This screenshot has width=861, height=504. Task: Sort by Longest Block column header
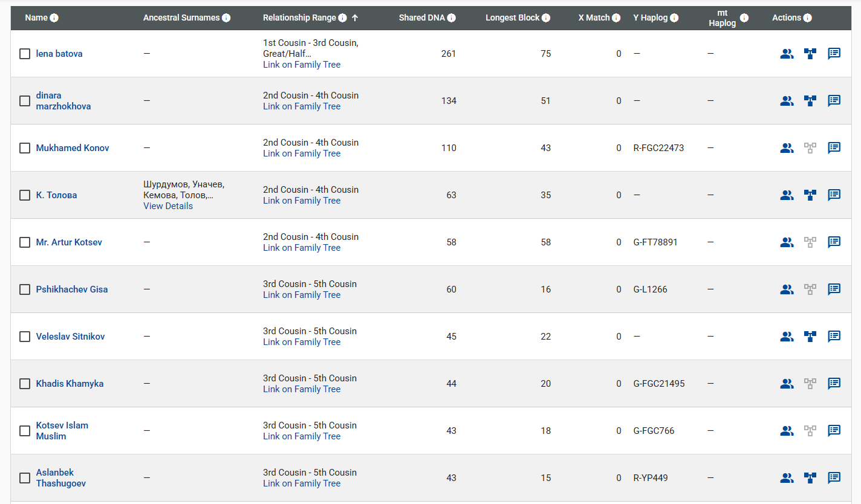pyautogui.click(x=512, y=18)
